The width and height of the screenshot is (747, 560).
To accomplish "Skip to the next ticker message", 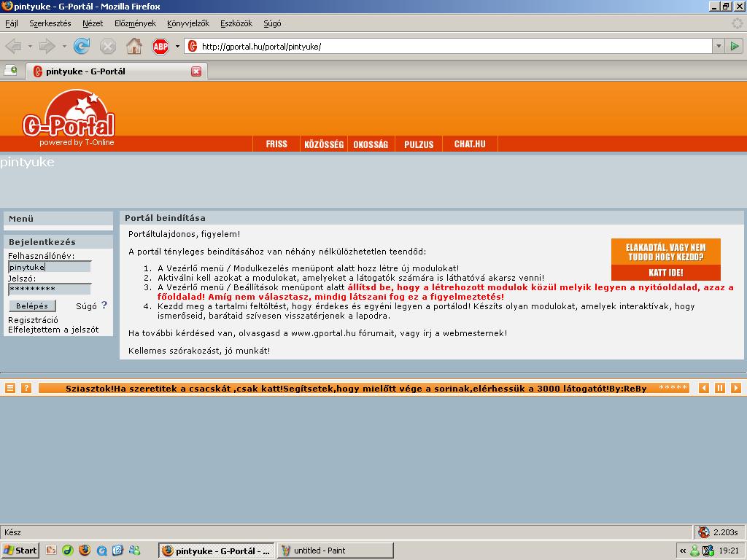I will pyautogui.click(x=735, y=388).
